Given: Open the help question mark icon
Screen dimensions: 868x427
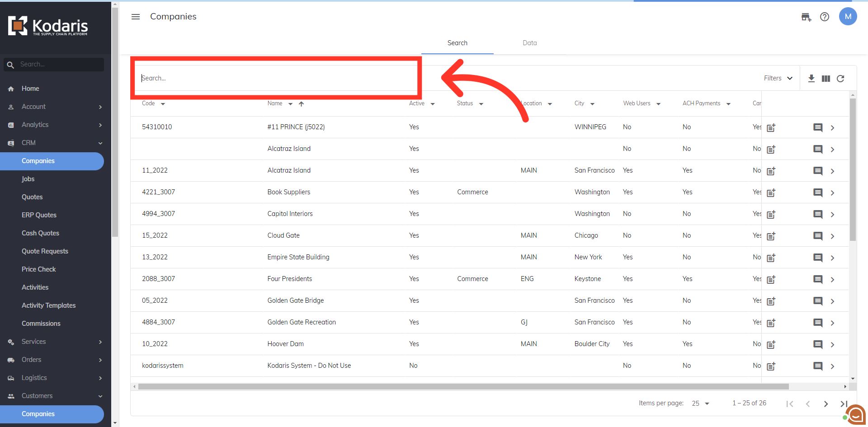Looking at the screenshot, I should 825,17.
